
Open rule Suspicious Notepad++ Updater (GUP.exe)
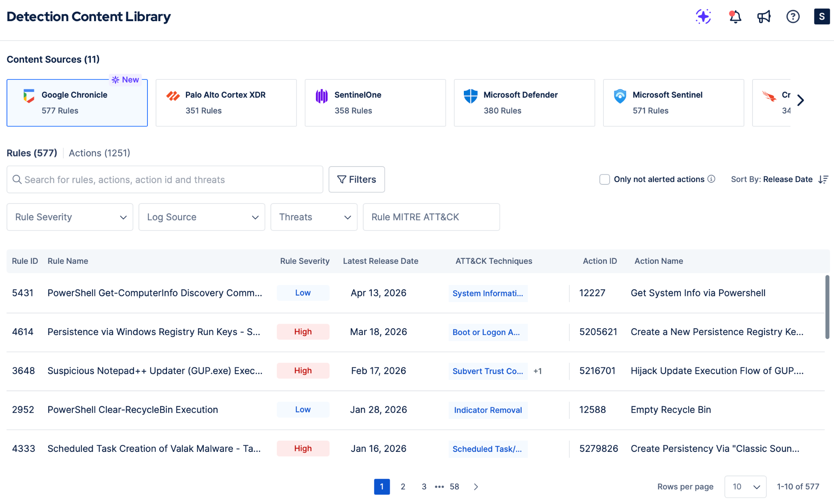(155, 371)
